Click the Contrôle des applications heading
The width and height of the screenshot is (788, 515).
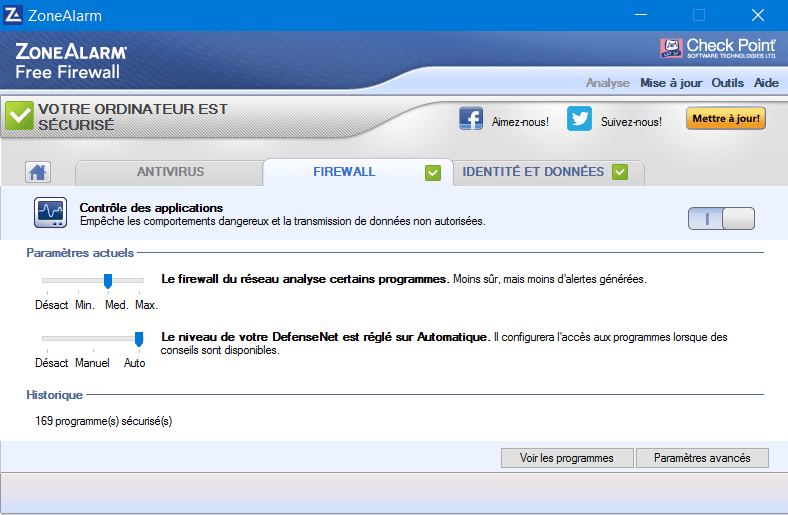[x=151, y=208]
